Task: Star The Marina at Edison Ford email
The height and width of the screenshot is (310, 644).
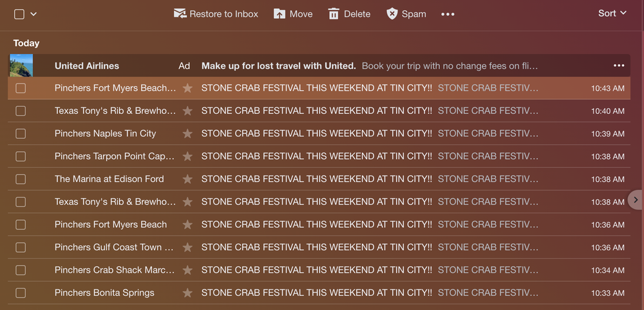Action: (187, 179)
